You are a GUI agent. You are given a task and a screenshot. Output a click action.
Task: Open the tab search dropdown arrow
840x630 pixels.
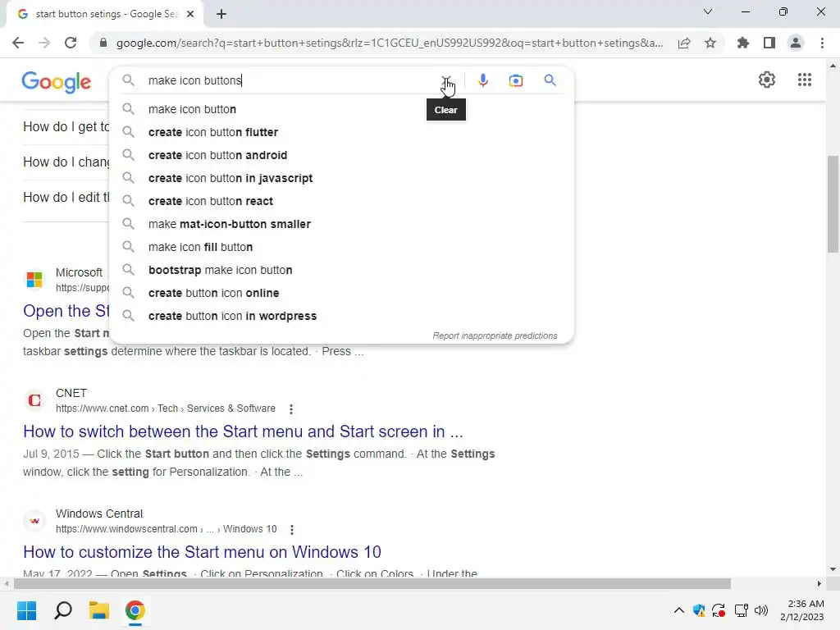pyautogui.click(x=707, y=11)
